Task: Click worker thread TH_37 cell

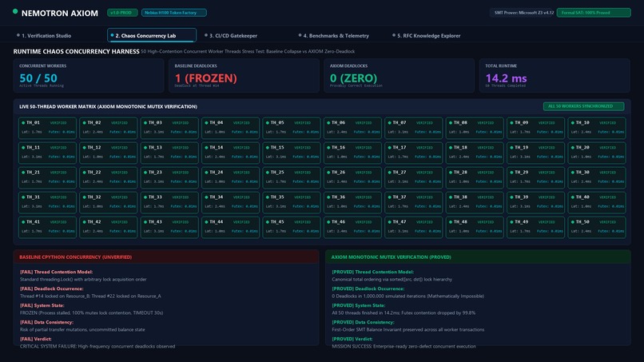Action: tap(414, 202)
